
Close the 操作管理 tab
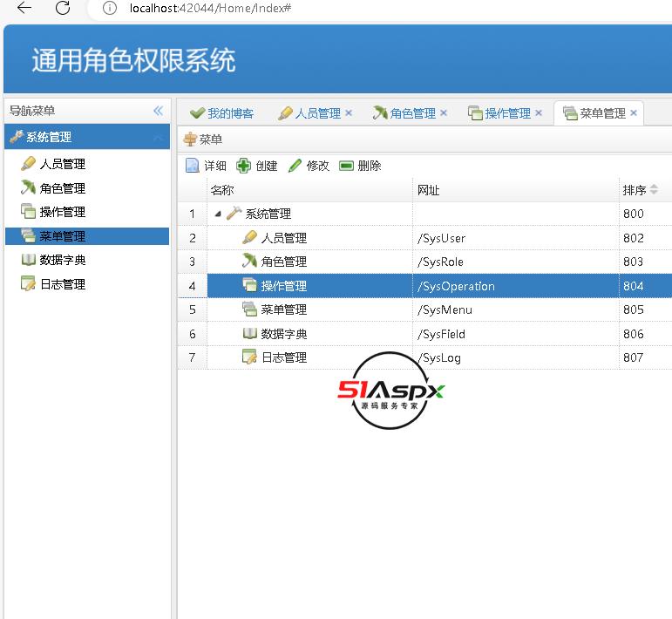539,112
